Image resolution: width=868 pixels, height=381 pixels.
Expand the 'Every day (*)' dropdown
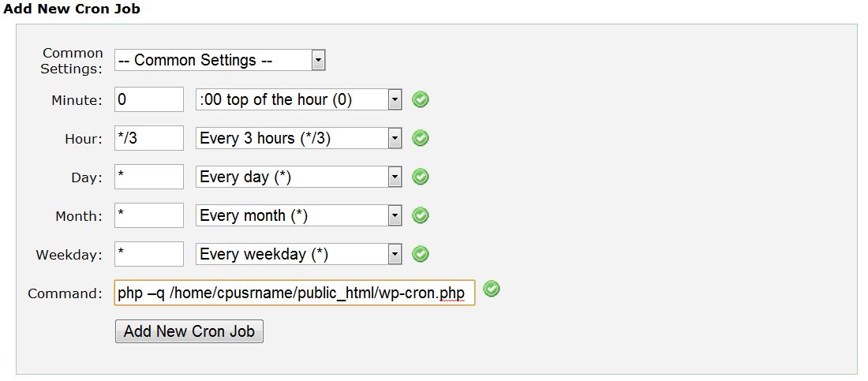tap(299, 177)
